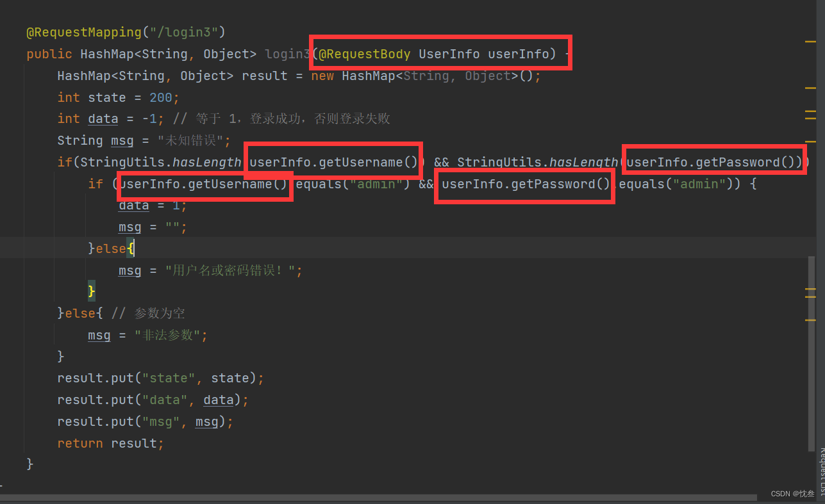The image size is (825, 504).
Task: Click the UserInfo parameter type
Action: point(449,54)
